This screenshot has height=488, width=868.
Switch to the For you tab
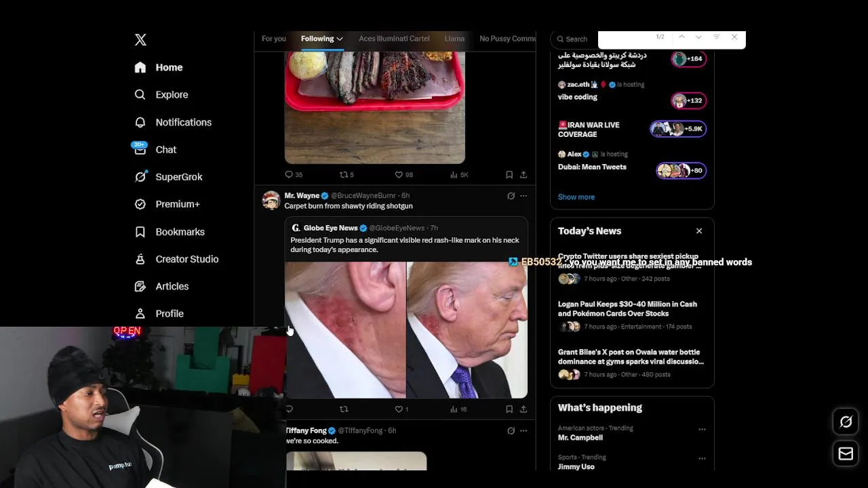(x=274, y=39)
